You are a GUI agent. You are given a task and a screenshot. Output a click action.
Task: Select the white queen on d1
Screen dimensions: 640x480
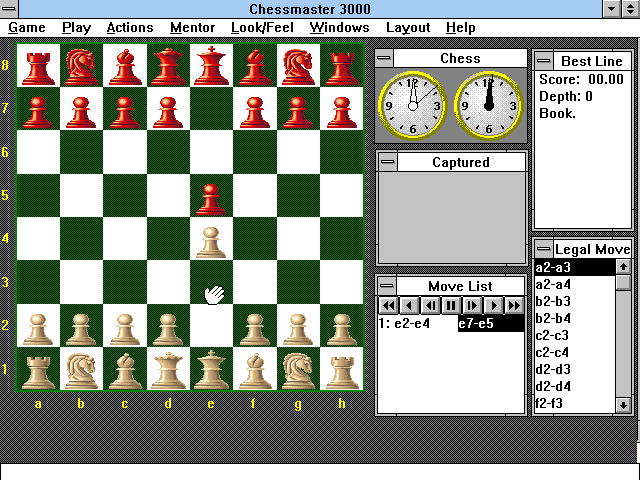coord(168,369)
